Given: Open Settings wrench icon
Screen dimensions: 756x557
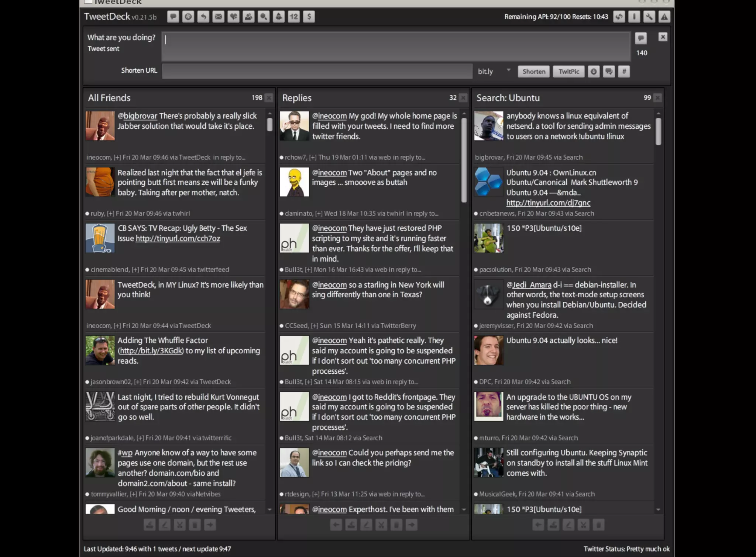Looking at the screenshot, I should point(649,17).
